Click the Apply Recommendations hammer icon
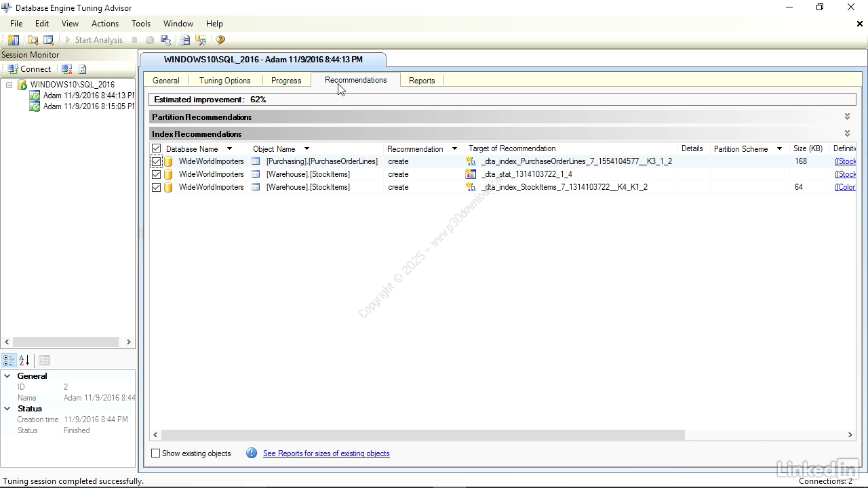This screenshot has width=868, height=488. tap(201, 40)
